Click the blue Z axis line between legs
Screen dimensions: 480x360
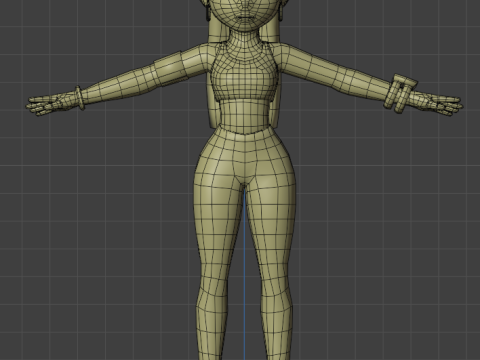click(245, 273)
